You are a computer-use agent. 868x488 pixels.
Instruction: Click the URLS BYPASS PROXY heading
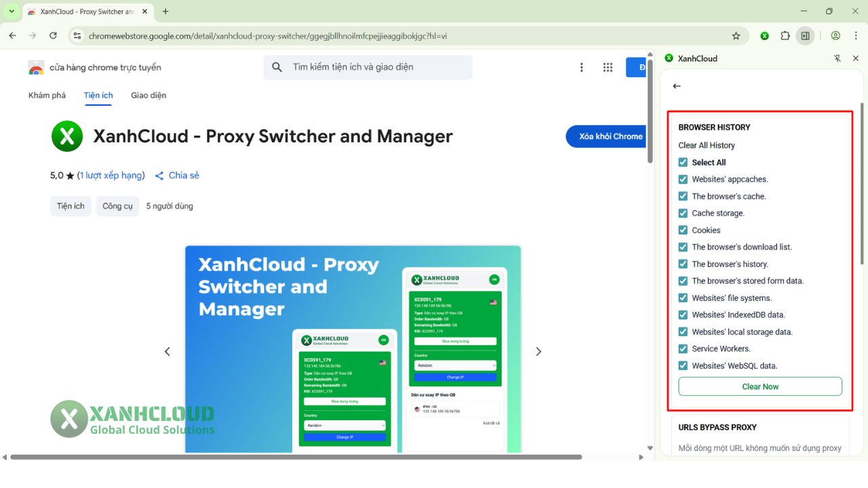717,428
